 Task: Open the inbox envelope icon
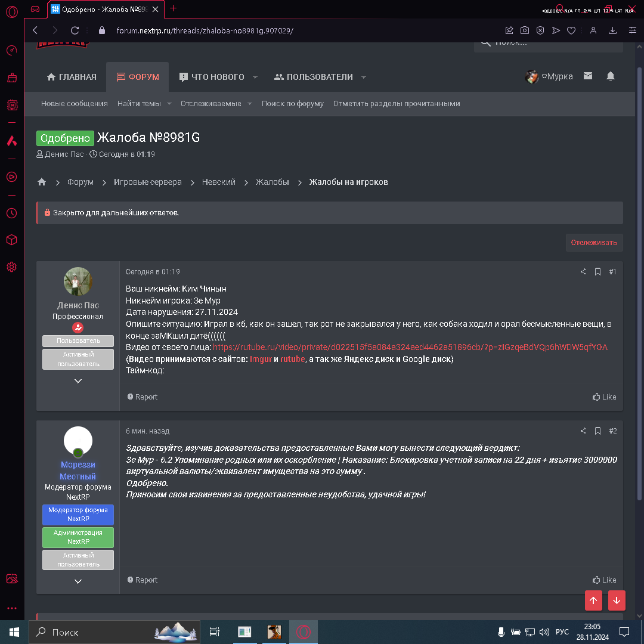pyautogui.click(x=588, y=76)
